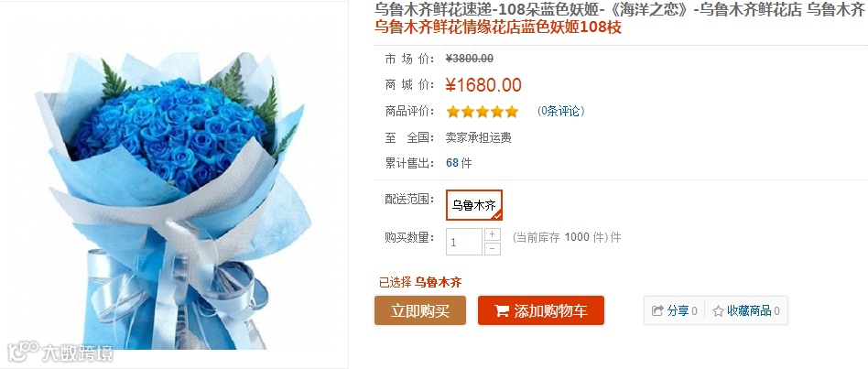
Task: Click the 大数跨境 watermark logo
Action: click(x=60, y=352)
